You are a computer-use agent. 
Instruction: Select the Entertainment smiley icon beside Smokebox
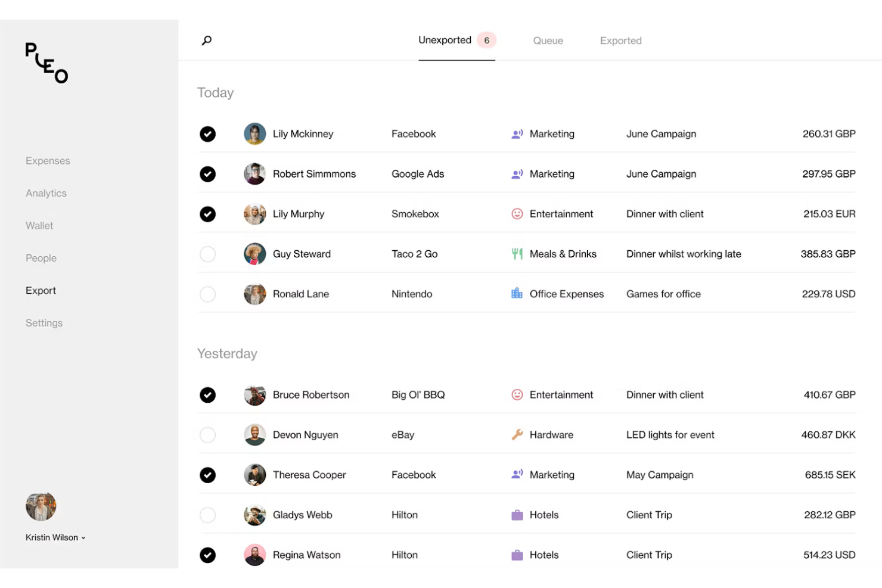click(517, 213)
